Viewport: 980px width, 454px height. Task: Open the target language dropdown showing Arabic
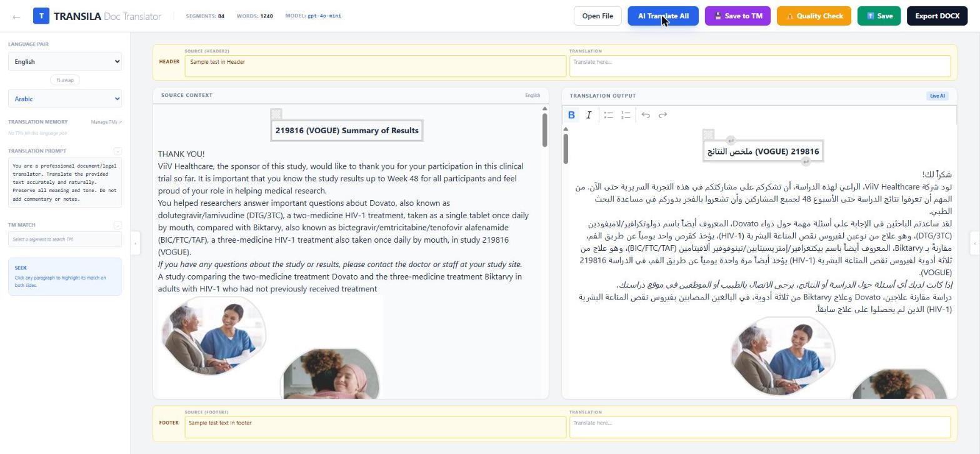(65, 99)
